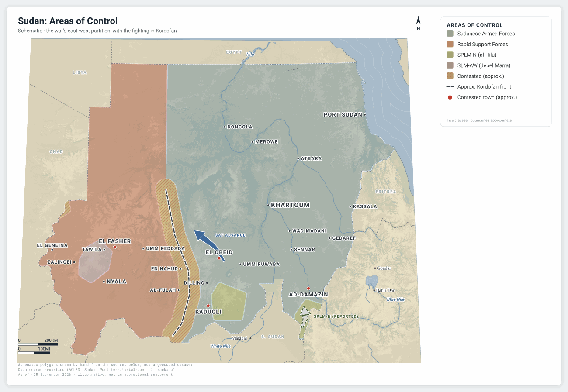Click the DILLING town label
The height and width of the screenshot is (392, 568).
click(194, 283)
